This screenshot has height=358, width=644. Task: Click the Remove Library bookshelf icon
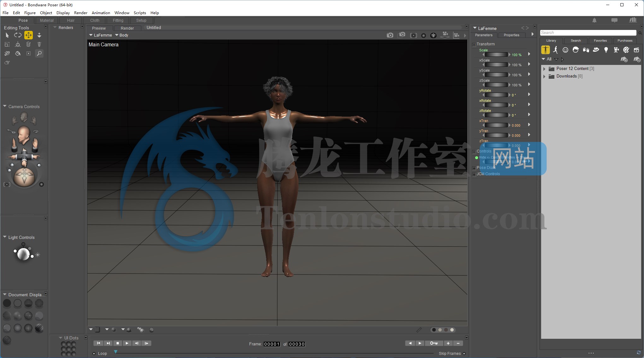click(637, 59)
